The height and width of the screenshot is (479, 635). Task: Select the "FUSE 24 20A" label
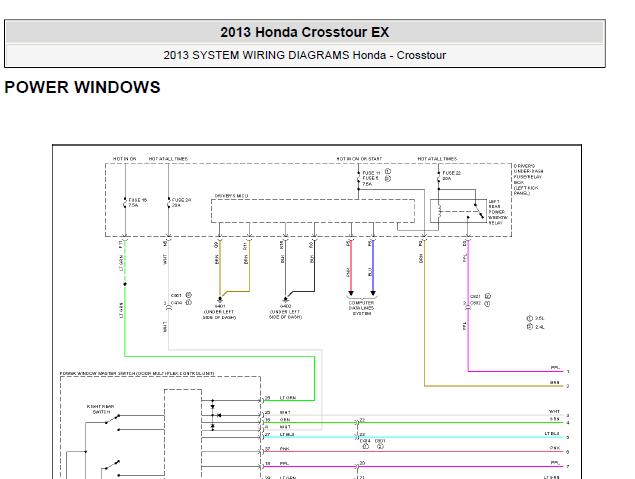click(x=181, y=202)
